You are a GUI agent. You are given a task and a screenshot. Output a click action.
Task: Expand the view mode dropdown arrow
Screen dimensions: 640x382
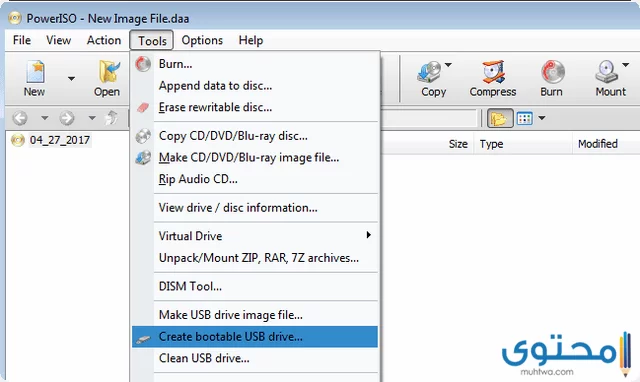point(542,118)
